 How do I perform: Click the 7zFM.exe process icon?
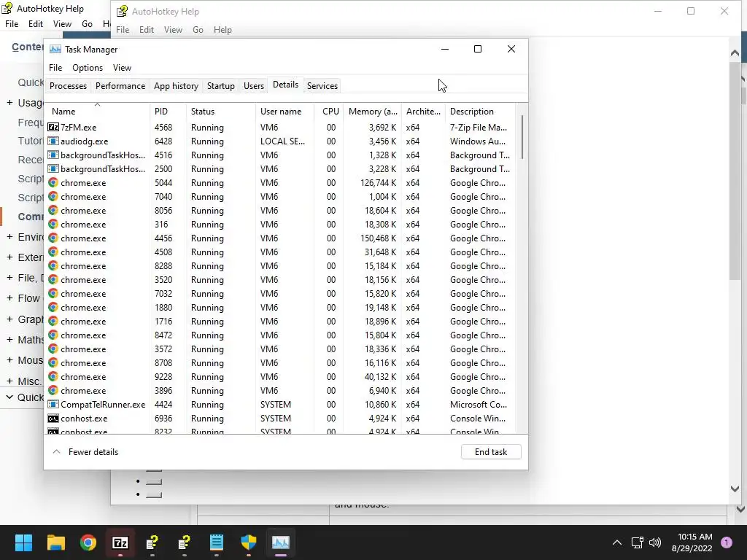click(x=53, y=127)
